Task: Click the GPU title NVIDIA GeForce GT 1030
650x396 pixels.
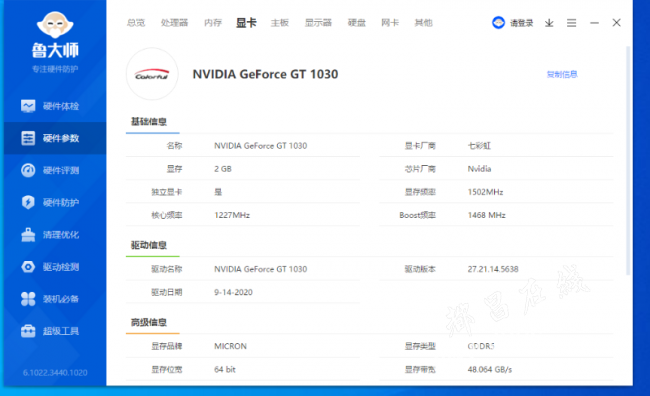Action: click(265, 74)
